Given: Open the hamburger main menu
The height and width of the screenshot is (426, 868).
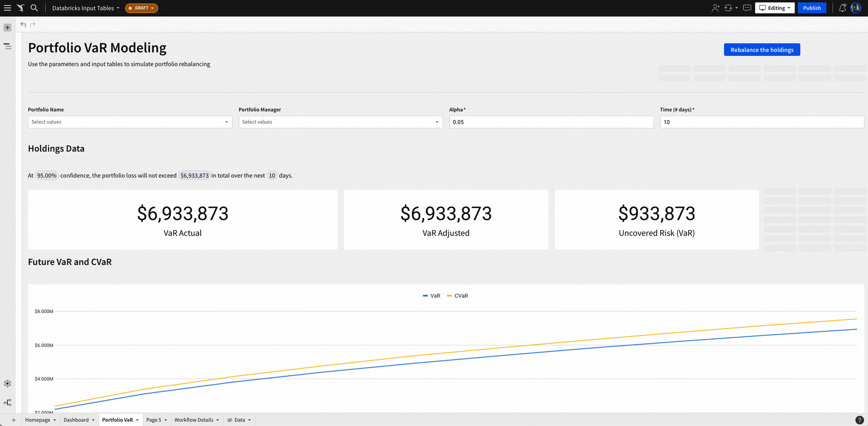Looking at the screenshot, I should click(8, 8).
